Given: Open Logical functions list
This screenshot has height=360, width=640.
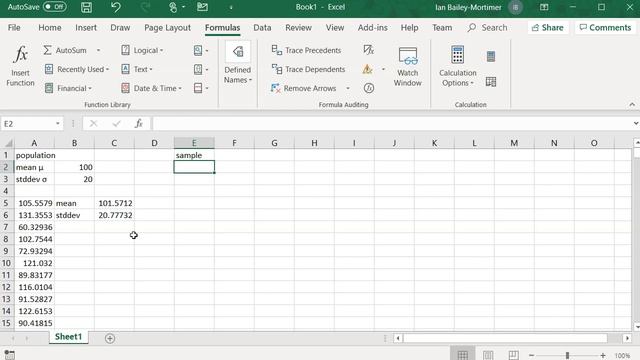Looking at the screenshot, I should tap(142, 50).
